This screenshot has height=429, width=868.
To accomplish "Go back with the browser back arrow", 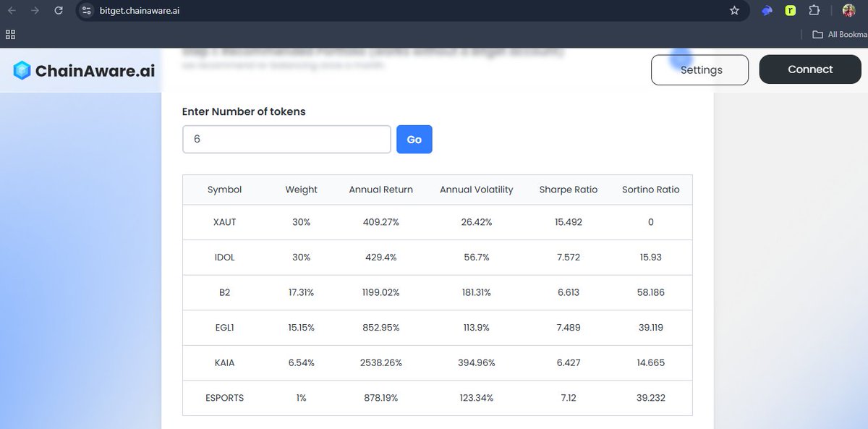I will coord(12,10).
